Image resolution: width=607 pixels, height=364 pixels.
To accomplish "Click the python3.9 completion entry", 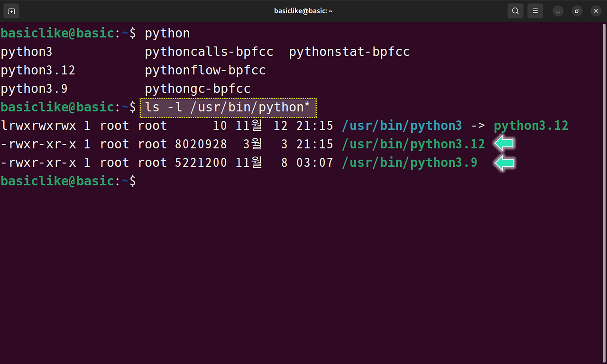I will (x=34, y=89).
